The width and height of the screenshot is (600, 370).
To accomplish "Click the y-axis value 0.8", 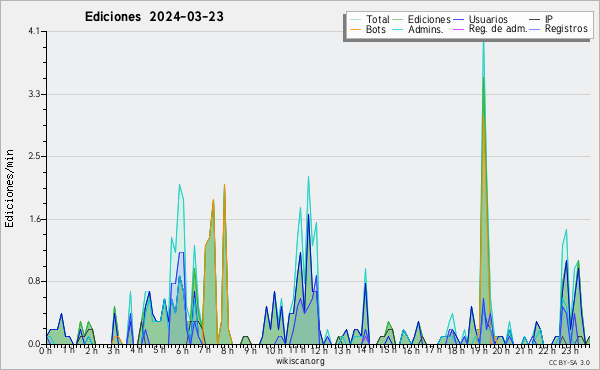I will (34, 282).
